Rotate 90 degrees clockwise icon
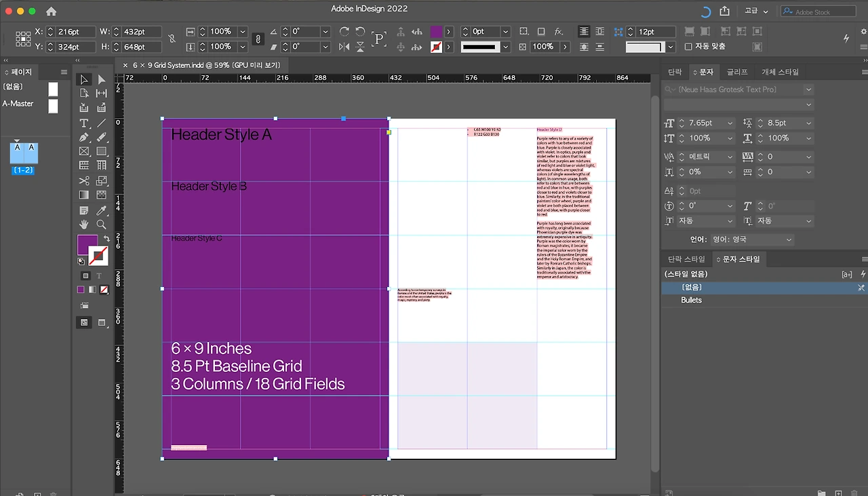This screenshot has width=868, height=496. (344, 32)
